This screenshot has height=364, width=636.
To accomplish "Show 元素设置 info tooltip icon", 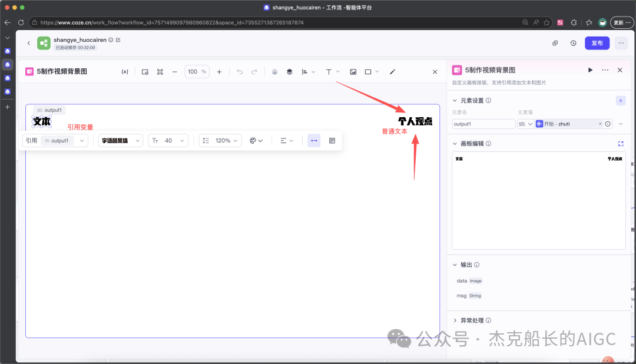I will tap(488, 101).
